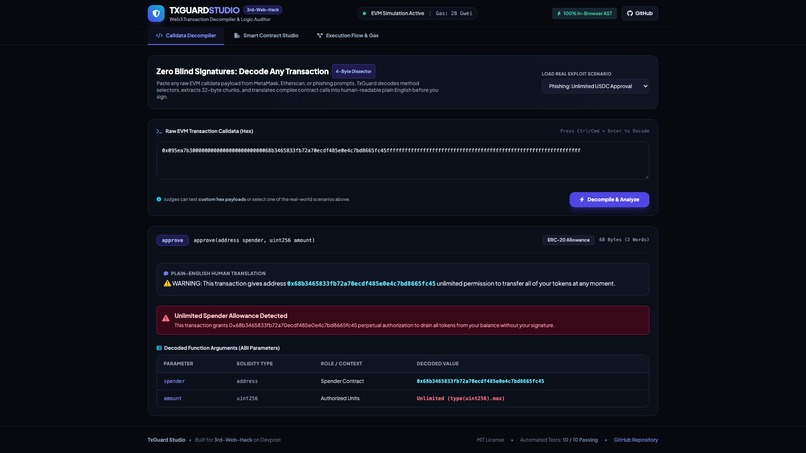Click the 68 Bytes (2 Words) label
Viewport: 806px width, 453px height.
pyautogui.click(x=624, y=240)
